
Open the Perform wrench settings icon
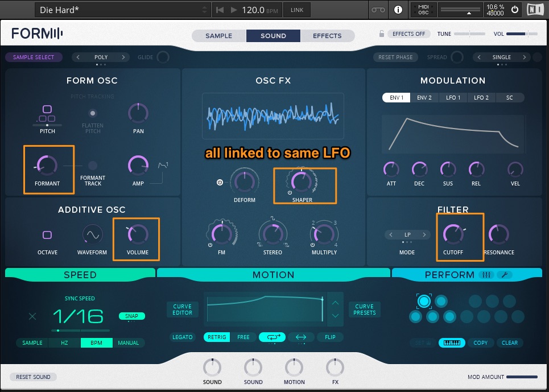click(x=505, y=275)
